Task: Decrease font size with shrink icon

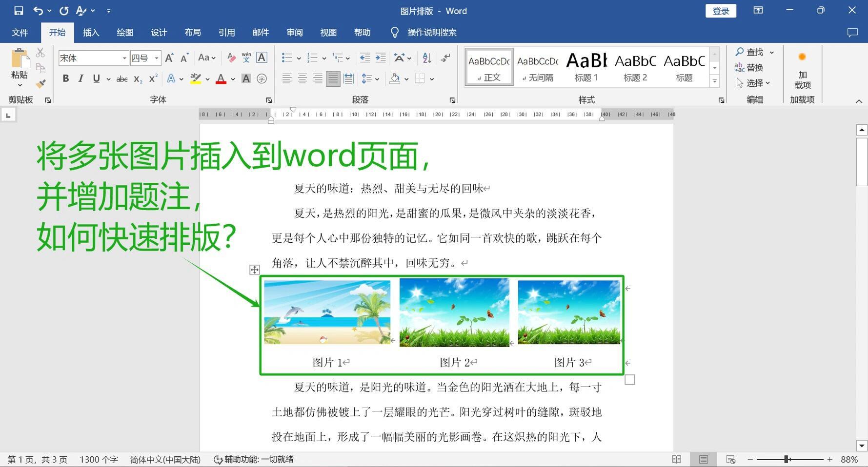Action: point(184,58)
